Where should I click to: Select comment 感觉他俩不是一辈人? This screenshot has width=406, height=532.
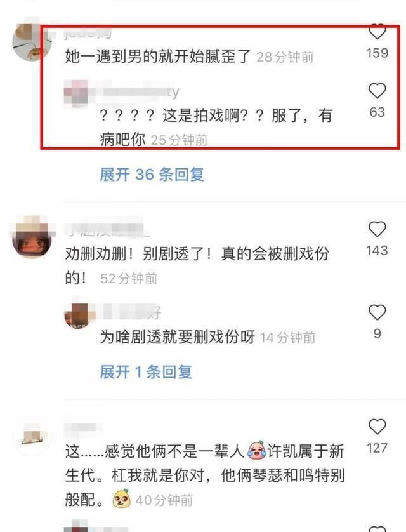pos(205,475)
